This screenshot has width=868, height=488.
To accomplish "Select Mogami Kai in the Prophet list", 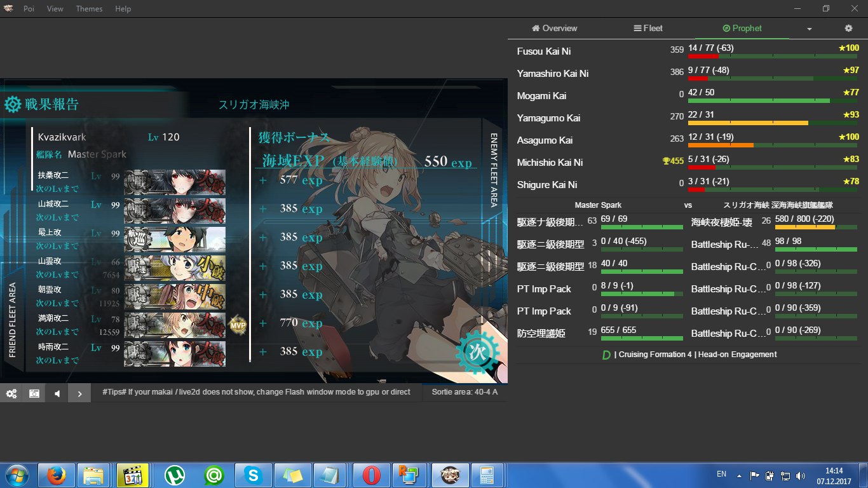I will pos(541,95).
